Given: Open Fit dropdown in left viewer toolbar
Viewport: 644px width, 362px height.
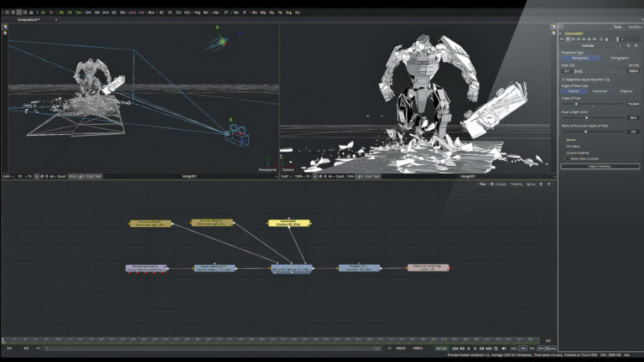Looking at the screenshot, I should (20, 177).
